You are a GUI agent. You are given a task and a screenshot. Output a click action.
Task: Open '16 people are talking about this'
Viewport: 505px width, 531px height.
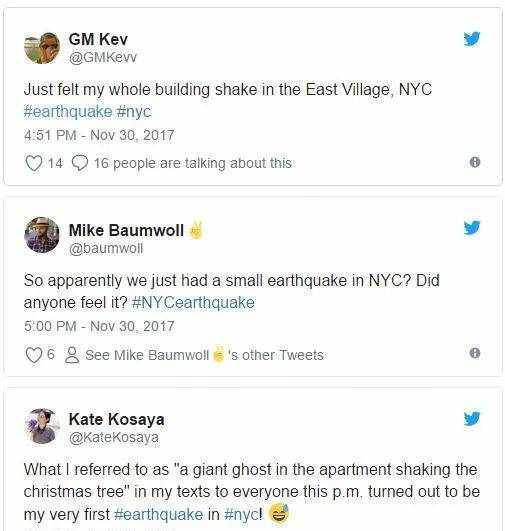[x=192, y=163]
